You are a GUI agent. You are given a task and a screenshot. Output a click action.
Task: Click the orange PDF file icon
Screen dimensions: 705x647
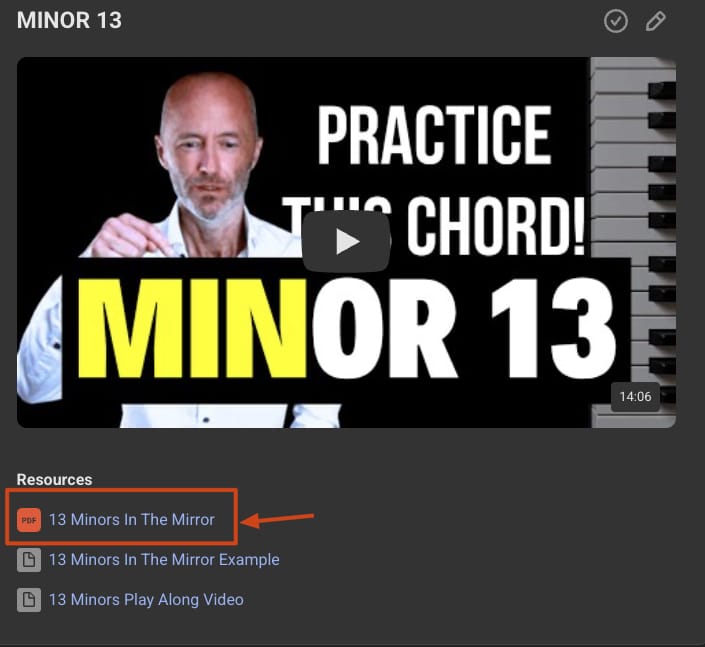[29, 520]
